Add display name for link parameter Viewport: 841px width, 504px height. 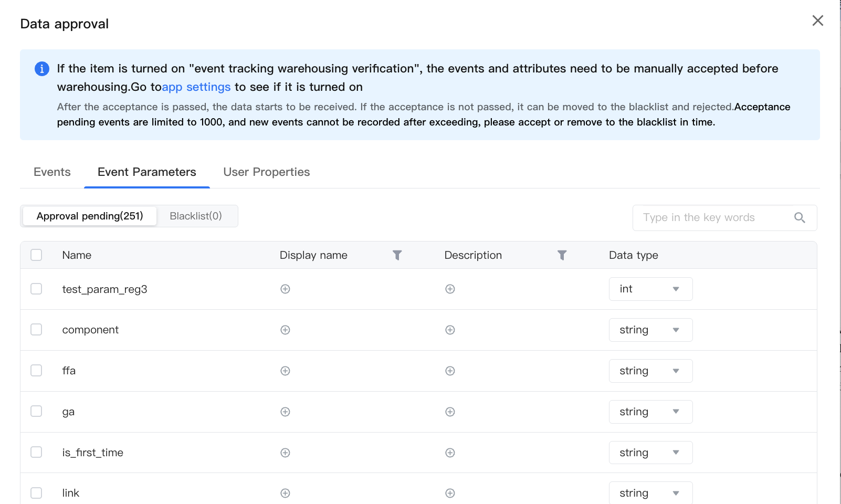pos(285,493)
